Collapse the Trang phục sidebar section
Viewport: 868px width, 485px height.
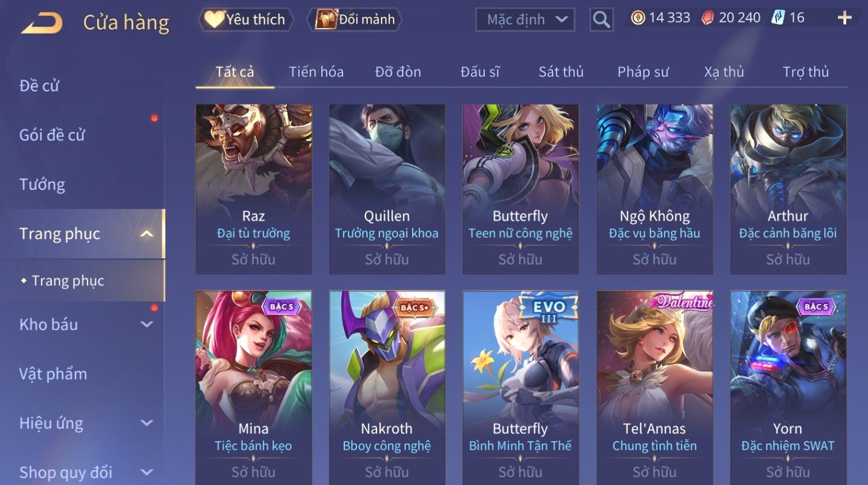click(147, 234)
